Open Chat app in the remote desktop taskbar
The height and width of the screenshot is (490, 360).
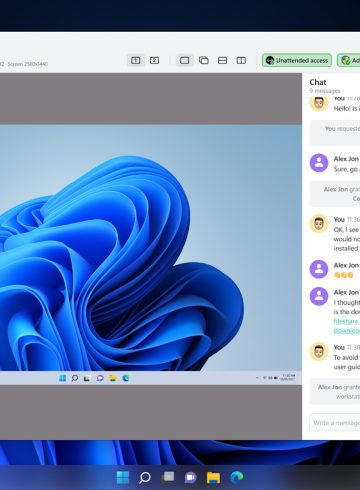(x=100, y=378)
